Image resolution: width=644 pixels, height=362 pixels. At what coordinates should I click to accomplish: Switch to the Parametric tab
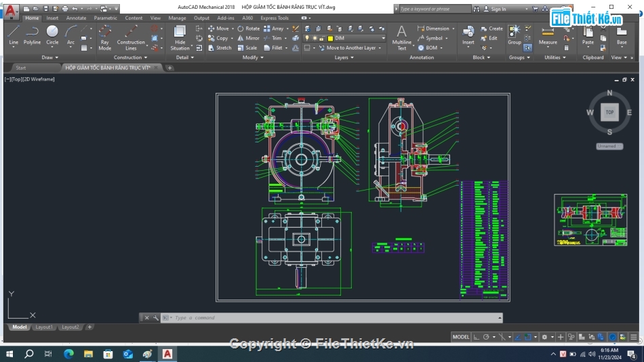pyautogui.click(x=105, y=18)
